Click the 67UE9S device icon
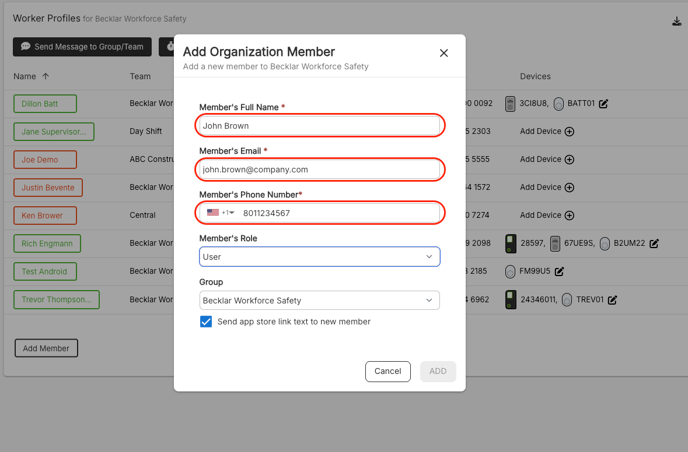Screen dimensions: 688x452 click(x=555, y=244)
